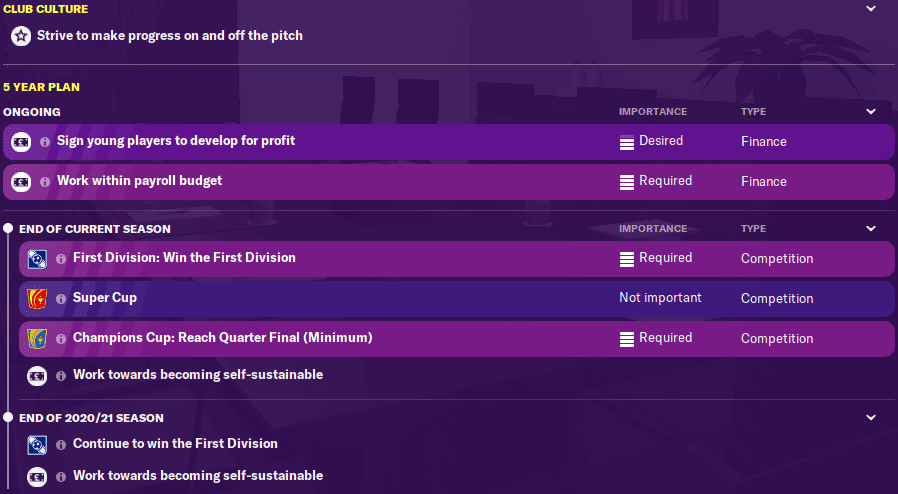Click the star icon beside Club Culture statement
Screen dimensions: 898x494
point(21,36)
